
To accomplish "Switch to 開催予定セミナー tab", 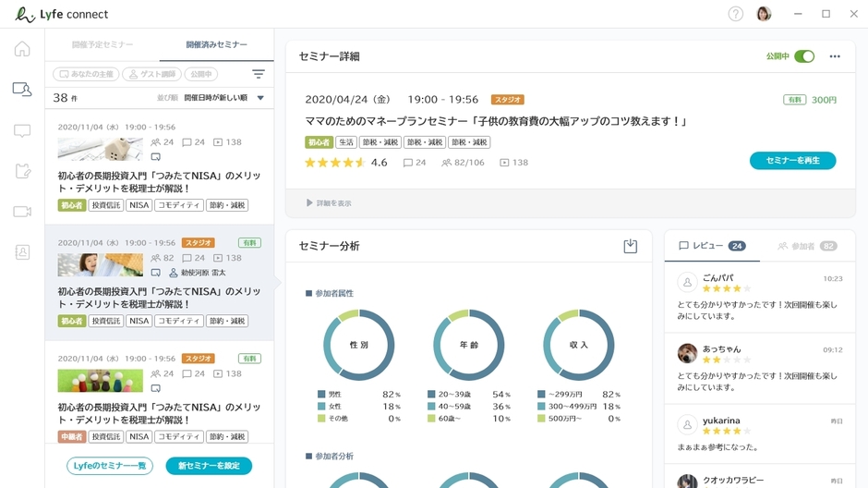I will pos(102,44).
